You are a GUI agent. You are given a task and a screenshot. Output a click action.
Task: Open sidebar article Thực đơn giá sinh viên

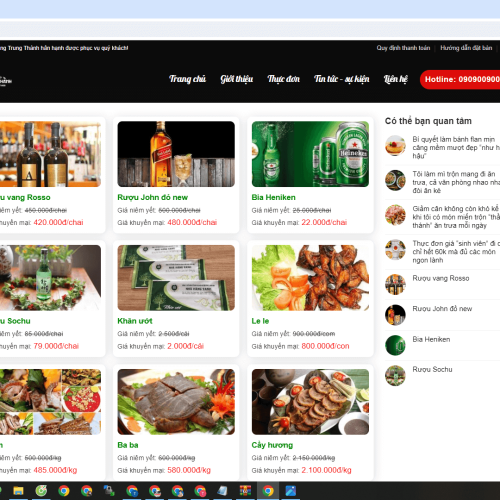456,251
